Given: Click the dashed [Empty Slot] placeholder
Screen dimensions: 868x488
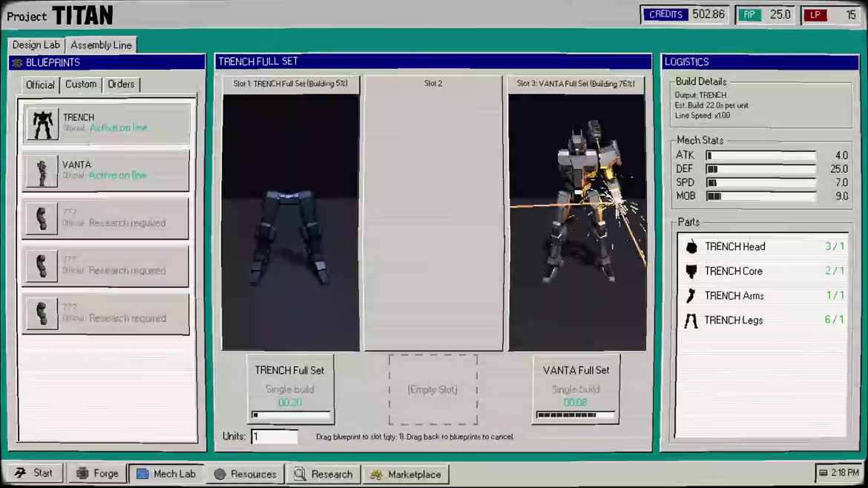Looking at the screenshot, I should click(433, 389).
